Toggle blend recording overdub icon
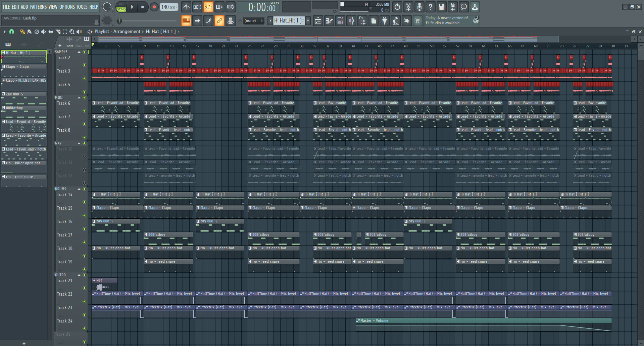This screenshot has width=644, height=346. click(219, 7)
